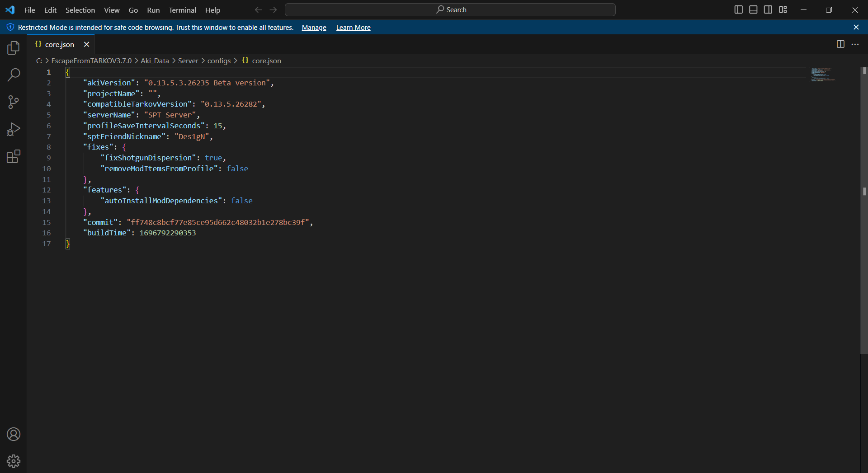868x473 pixels.
Task: Click the JSON braces icon in the breadcrumb
Action: 245,60
